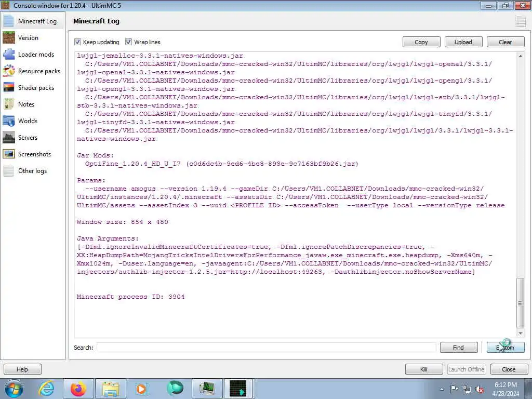This screenshot has height=399, width=532.
Task: Open the Other logs icon
Action: click(x=8, y=170)
